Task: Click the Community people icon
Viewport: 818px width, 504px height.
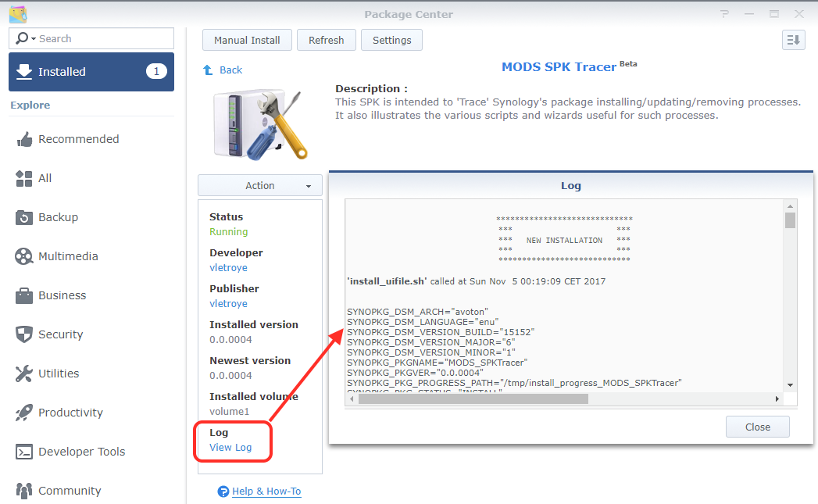Action: 24,491
